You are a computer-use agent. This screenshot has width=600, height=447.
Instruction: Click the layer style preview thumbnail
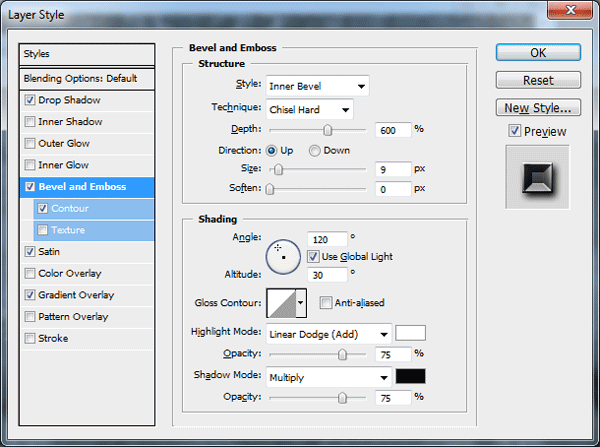coord(537,177)
